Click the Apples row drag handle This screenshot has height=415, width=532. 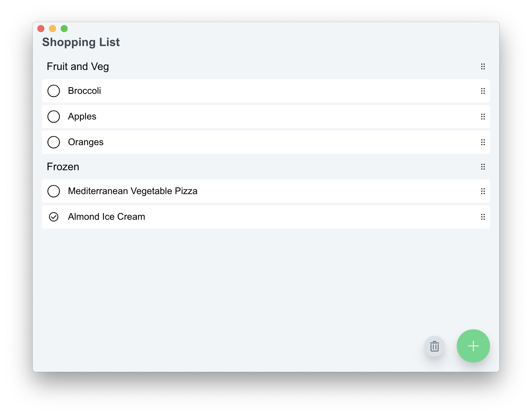483,117
